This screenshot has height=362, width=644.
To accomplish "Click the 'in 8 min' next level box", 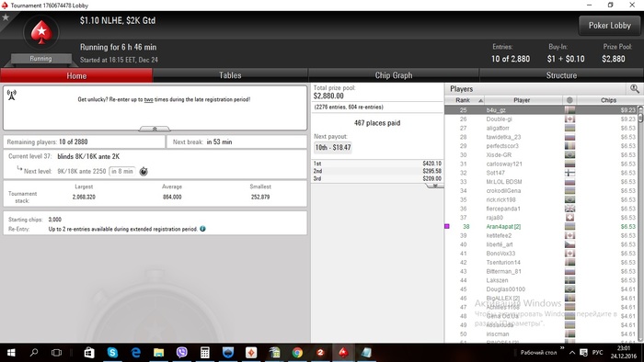I will pos(122,172).
